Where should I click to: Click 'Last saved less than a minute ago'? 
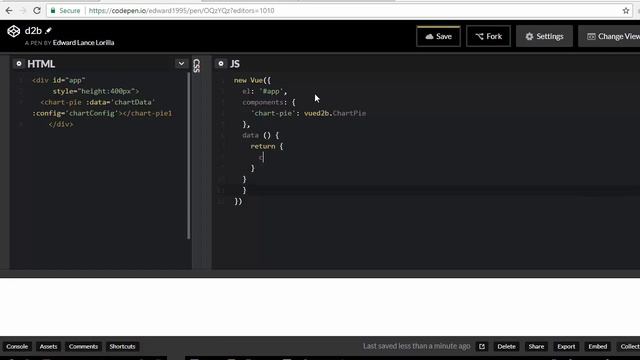[x=416, y=346]
